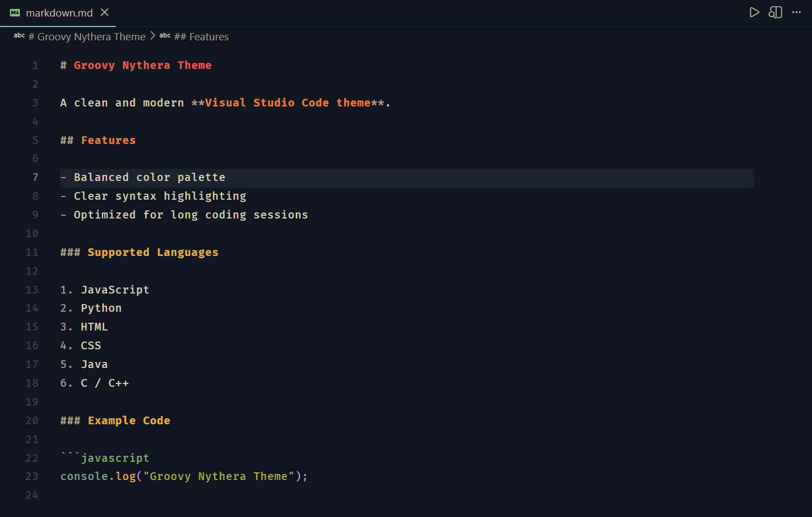Click the 'Balanced color palette' list item
This screenshot has width=812, height=517.
[x=149, y=177]
